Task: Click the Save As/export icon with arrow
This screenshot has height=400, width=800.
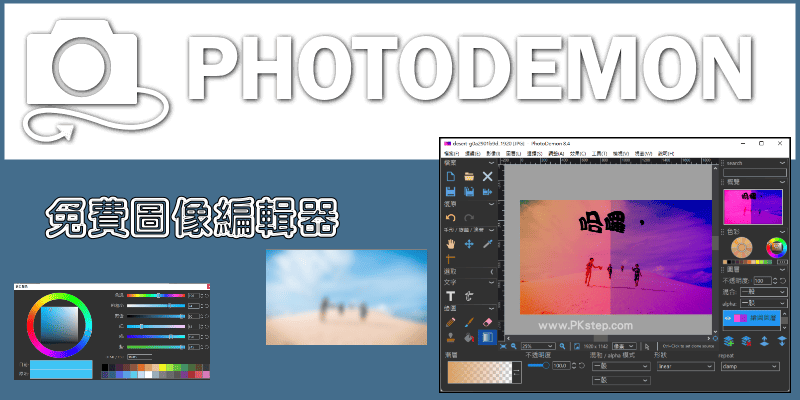Action: [x=487, y=192]
